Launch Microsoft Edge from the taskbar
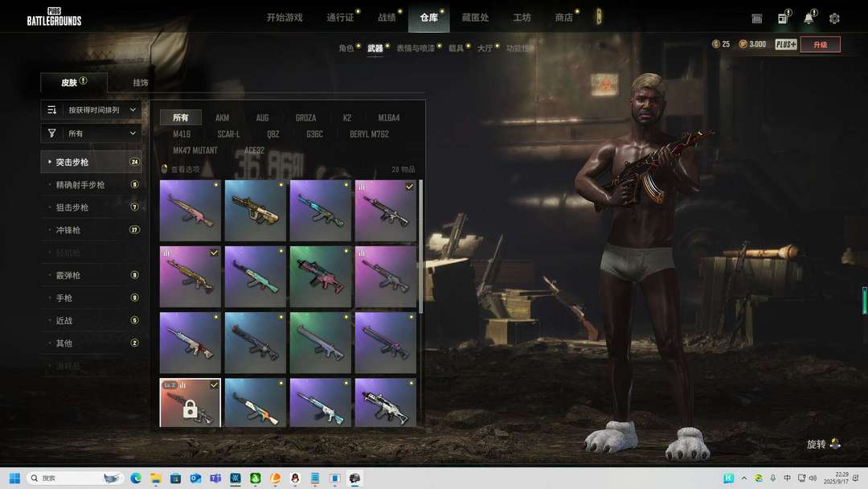868x489 pixels. pos(136,478)
